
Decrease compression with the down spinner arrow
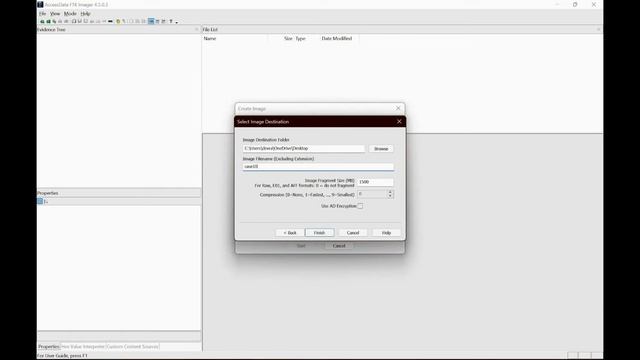(x=390, y=196)
